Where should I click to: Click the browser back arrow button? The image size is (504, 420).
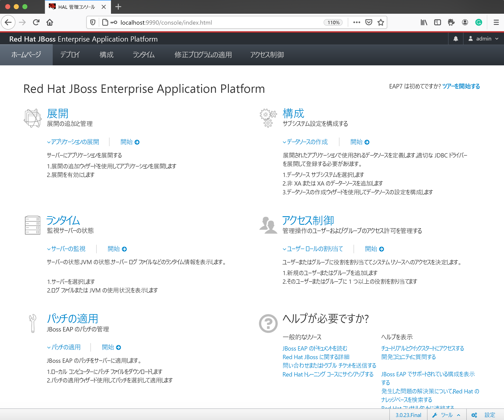[8, 22]
